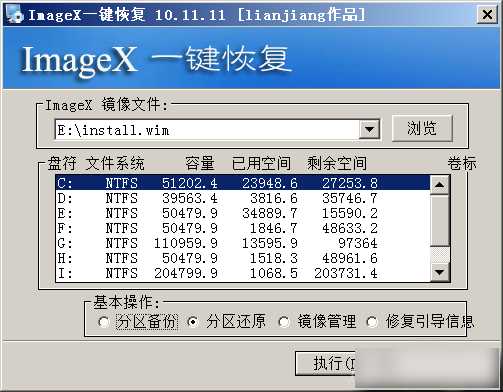Click free space value 203731.4

tap(346, 273)
